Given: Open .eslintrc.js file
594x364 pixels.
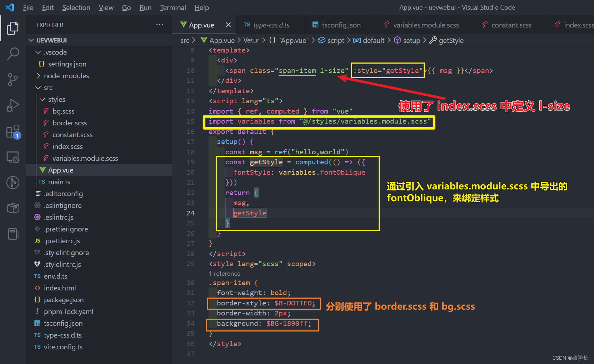Looking at the screenshot, I should click(99, 217).
